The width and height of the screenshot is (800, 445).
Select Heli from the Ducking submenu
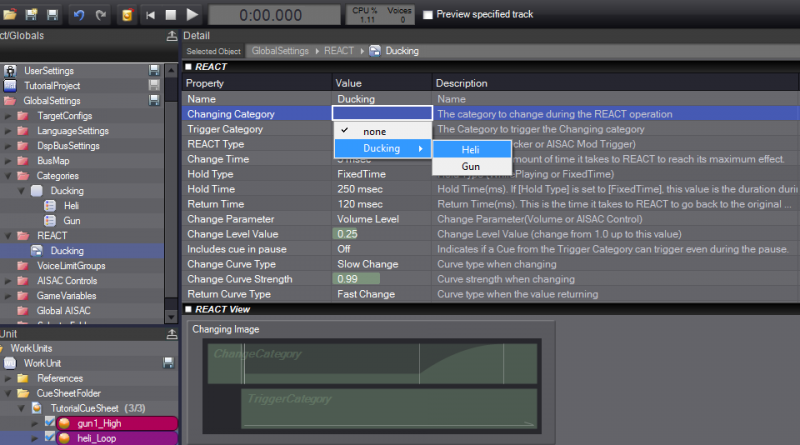(470, 149)
